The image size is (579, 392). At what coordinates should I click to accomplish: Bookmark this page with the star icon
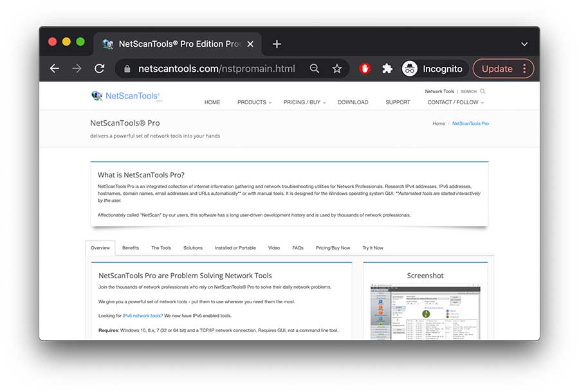337,68
